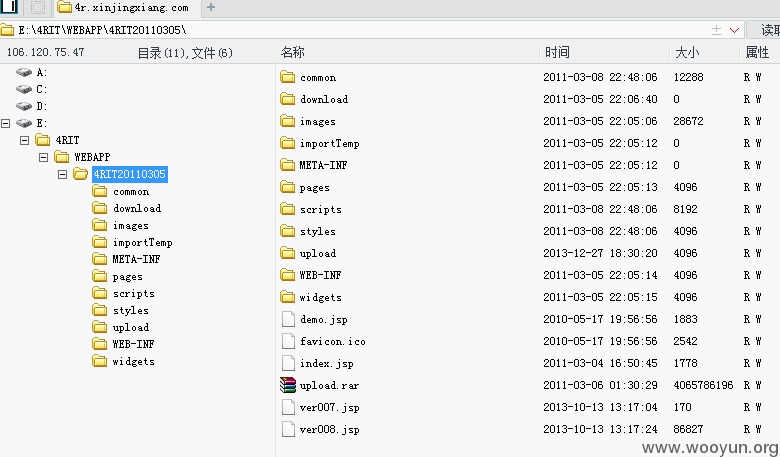Sort by the 名称 column header
The height and width of the screenshot is (457, 780).
292,52
